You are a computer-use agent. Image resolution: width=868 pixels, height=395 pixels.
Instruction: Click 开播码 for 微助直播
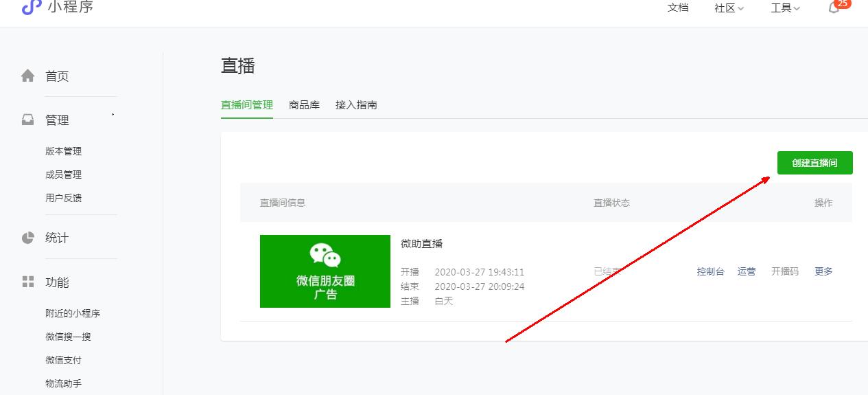coord(785,271)
